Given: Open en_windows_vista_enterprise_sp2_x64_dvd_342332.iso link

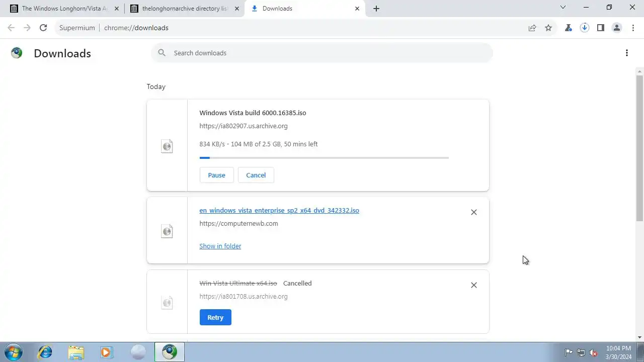Looking at the screenshot, I should [279, 210].
